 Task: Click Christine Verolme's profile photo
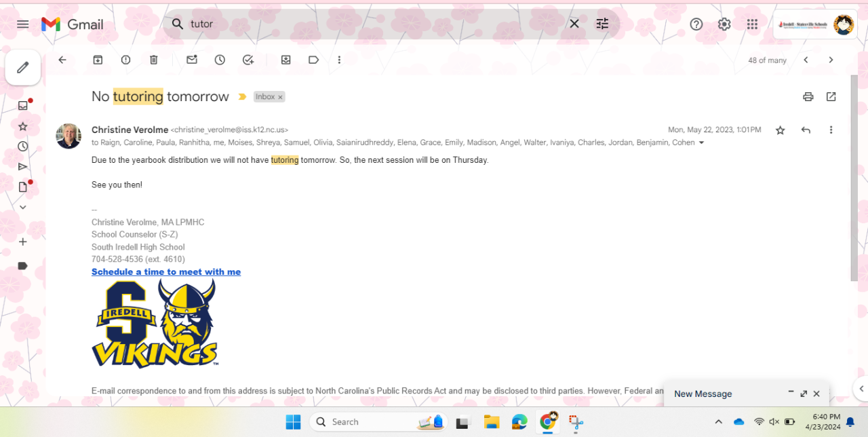(68, 136)
